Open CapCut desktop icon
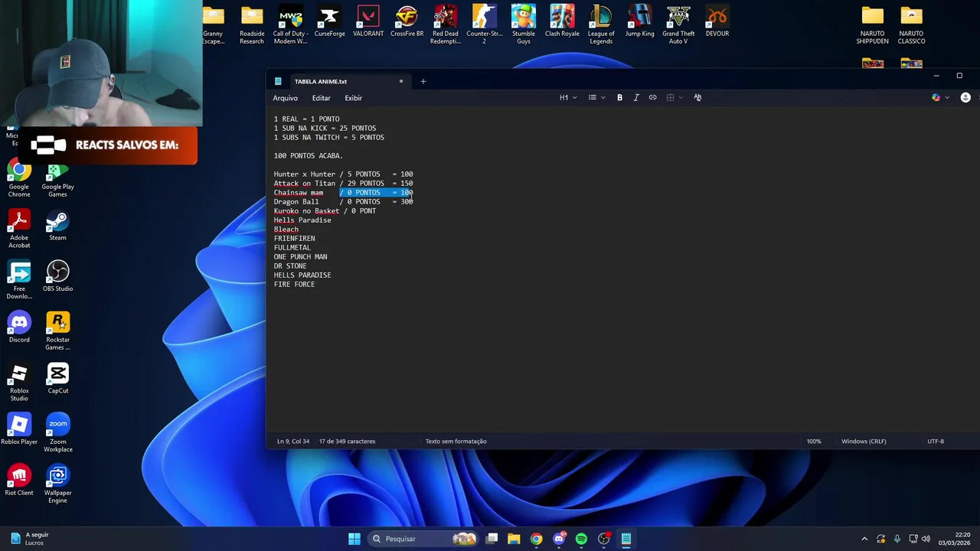Viewport: 980px width, 551px height. 58,379
